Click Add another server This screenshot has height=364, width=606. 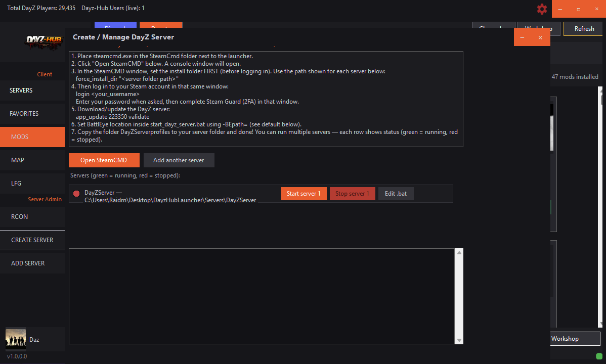tap(179, 160)
